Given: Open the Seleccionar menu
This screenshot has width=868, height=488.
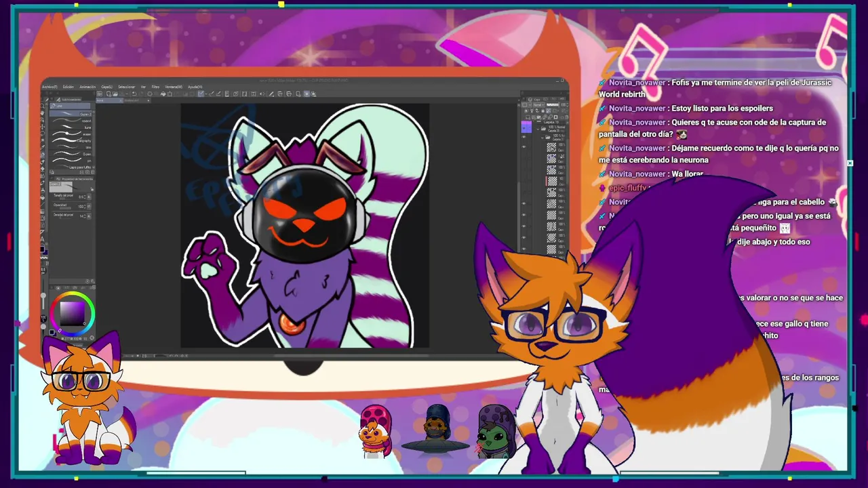Looking at the screenshot, I should tap(126, 87).
